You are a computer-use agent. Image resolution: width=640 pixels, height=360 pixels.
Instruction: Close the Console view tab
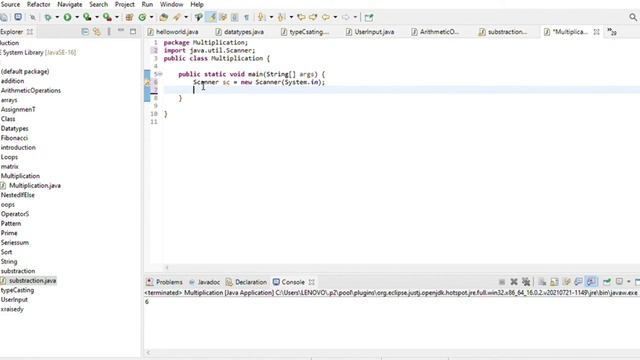[312, 282]
